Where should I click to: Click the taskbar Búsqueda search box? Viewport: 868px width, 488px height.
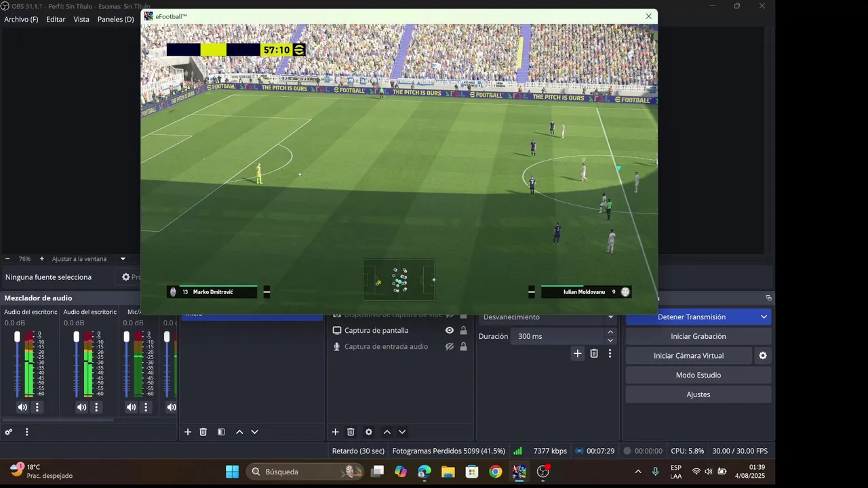tap(305, 472)
